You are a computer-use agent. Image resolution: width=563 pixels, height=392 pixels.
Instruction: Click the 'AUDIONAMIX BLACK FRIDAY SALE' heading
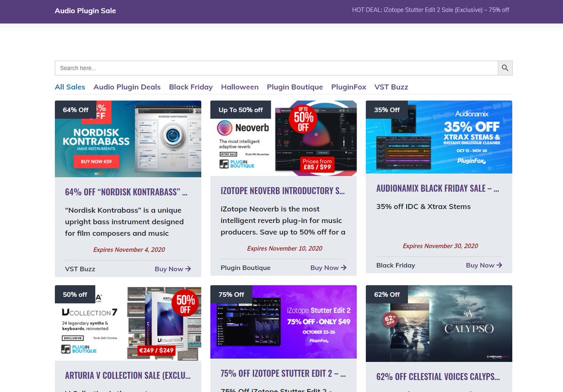[438, 188]
